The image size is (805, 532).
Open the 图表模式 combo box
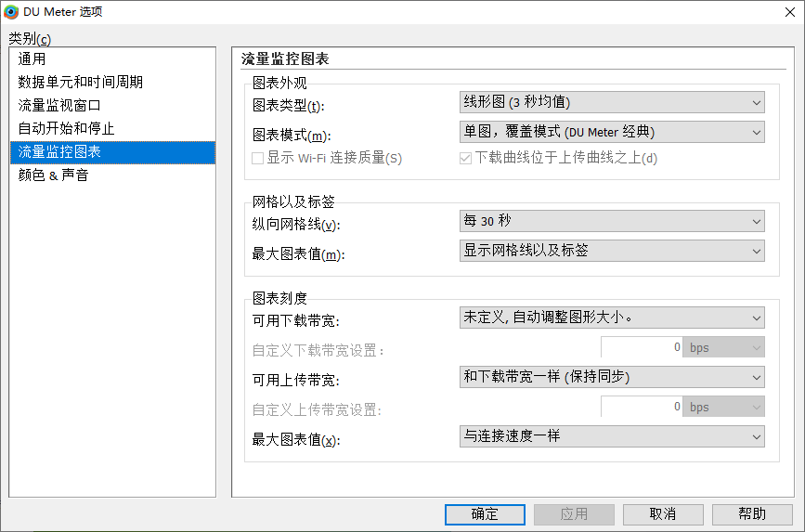[x=612, y=132]
